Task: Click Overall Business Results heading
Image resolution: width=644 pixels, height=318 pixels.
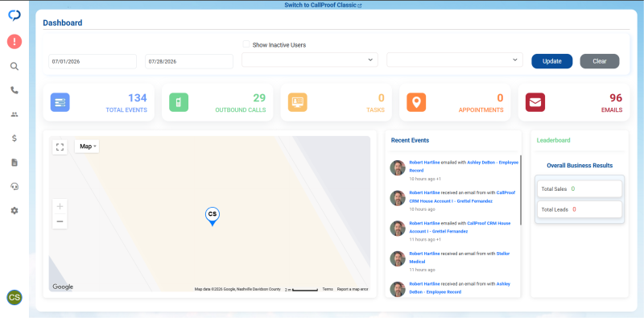Action: (580, 166)
